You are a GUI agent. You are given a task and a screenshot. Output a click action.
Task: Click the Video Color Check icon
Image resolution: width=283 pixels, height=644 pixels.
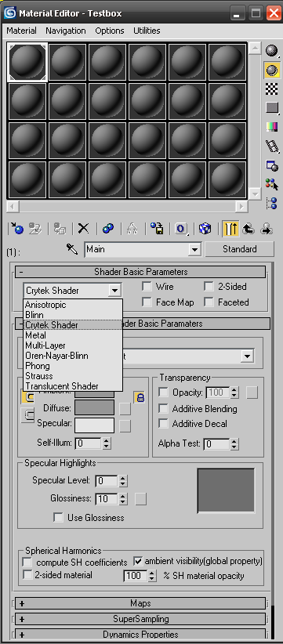271,126
